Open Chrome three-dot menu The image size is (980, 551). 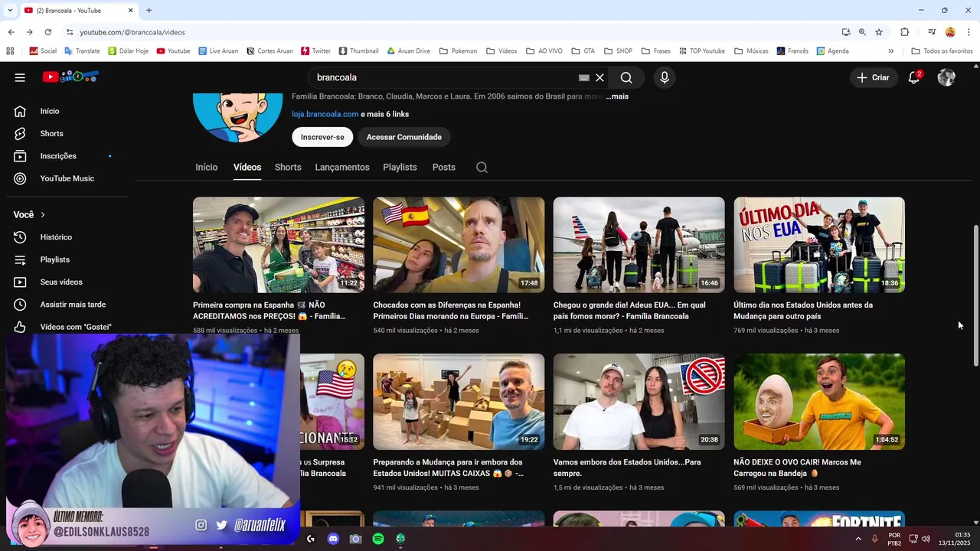pos(969,32)
